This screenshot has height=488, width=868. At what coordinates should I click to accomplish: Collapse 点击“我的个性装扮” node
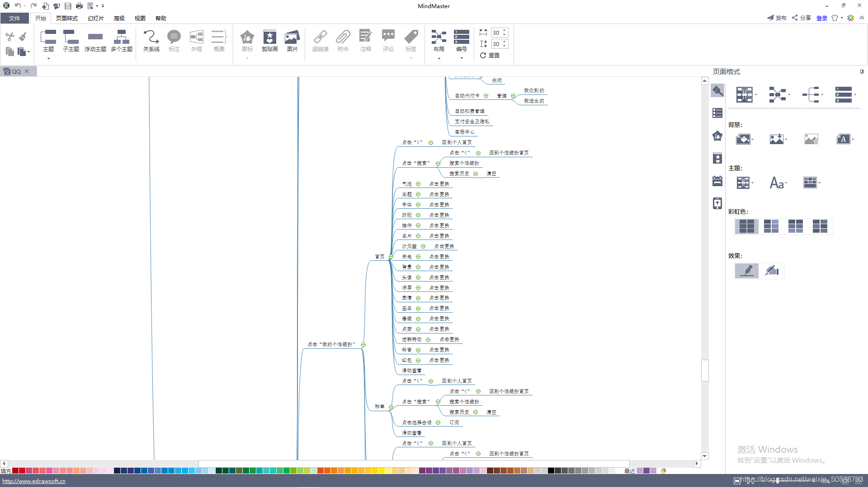(363, 345)
